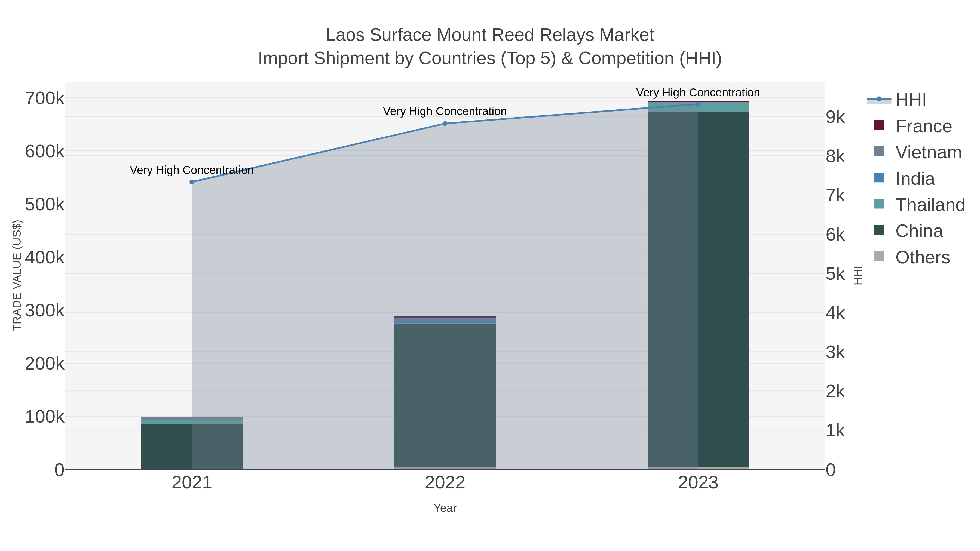980x551 pixels.
Task: Click the Thailand teal legend swatch
Action: 879,204
